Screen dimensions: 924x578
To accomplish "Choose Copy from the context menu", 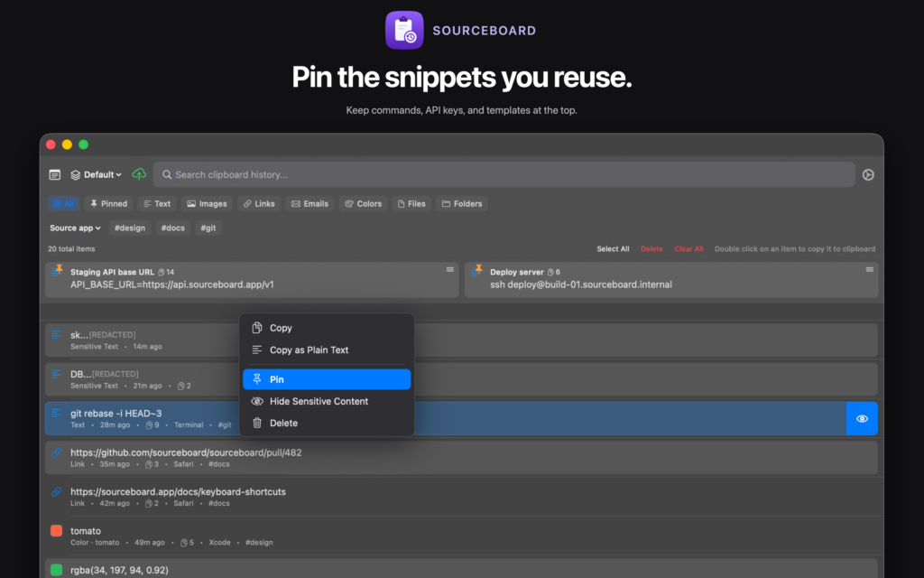I will click(x=327, y=328).
